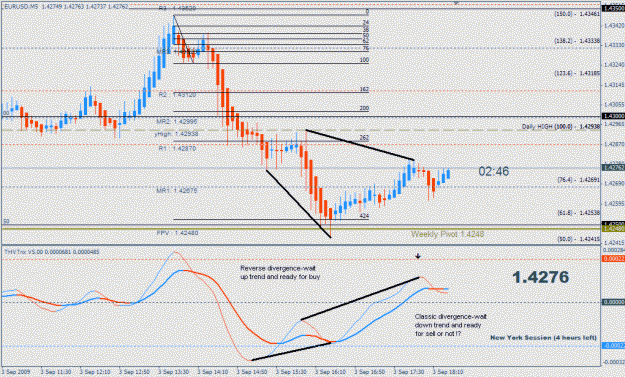Click the 3 Sep 2009 date on time axis
This screenshot has width=625, height=377.
(16, 372)
